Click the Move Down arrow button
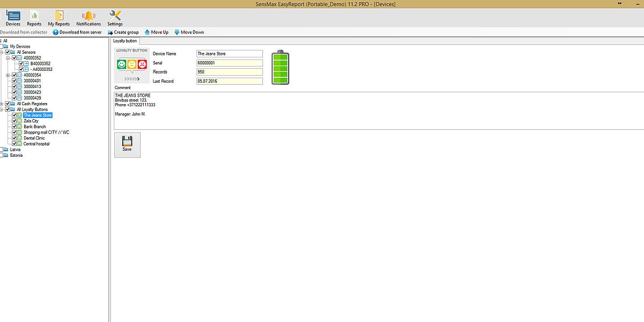644x322 pixels. coord(189,32)
